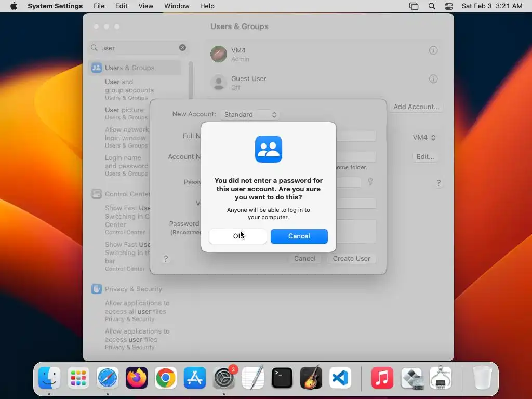This screenshot has height=399, width=532.
Task: Click Guest User avatar icon
Action: 219,83
